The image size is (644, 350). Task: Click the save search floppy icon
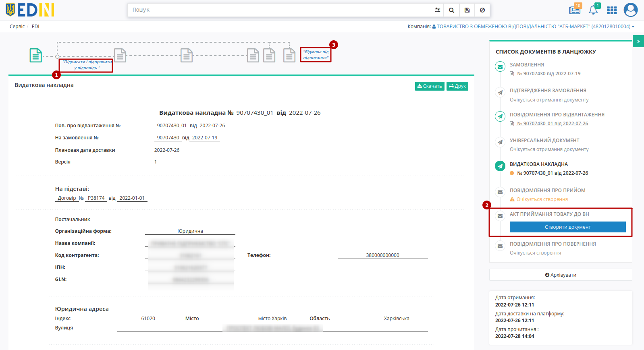pyautogui.click(x=467, y=10)
